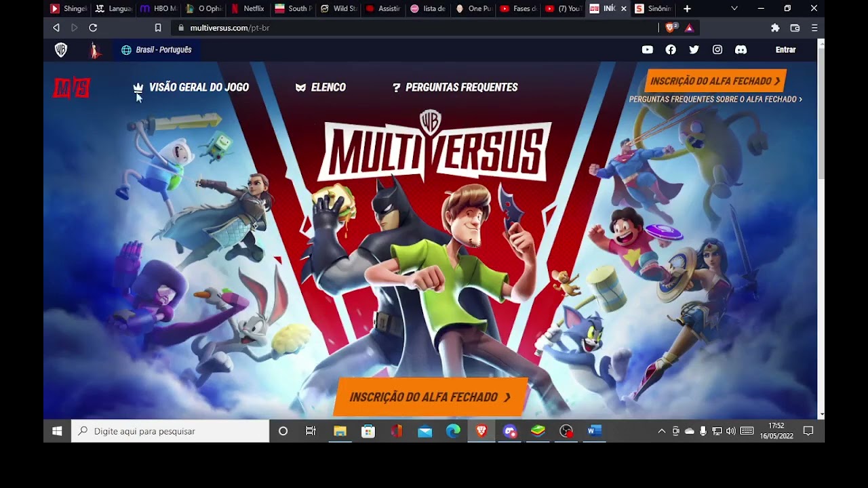This screenshot has height=488, width=868.
Task: Open the Instagram social icon
Action: [x=717, y=49]
